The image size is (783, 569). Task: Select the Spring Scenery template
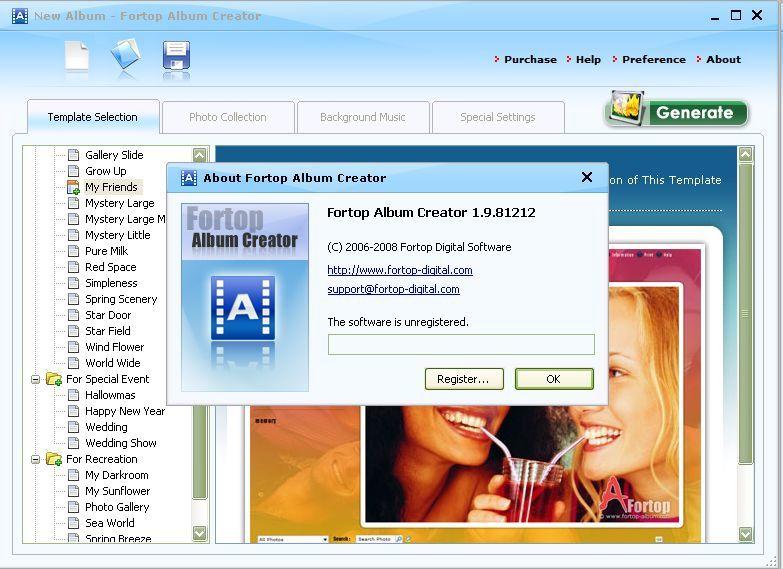121,299
